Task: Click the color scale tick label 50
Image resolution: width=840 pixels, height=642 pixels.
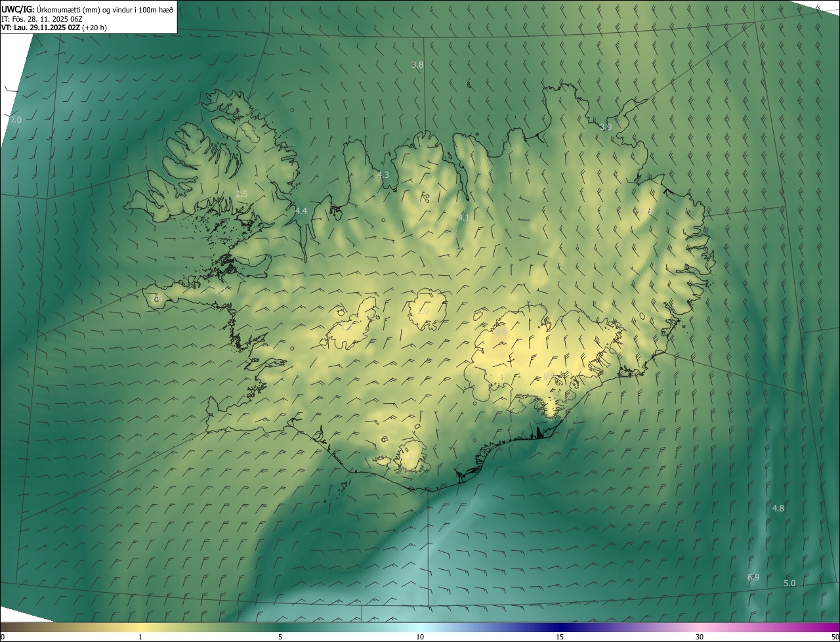Action: [835, 637]
